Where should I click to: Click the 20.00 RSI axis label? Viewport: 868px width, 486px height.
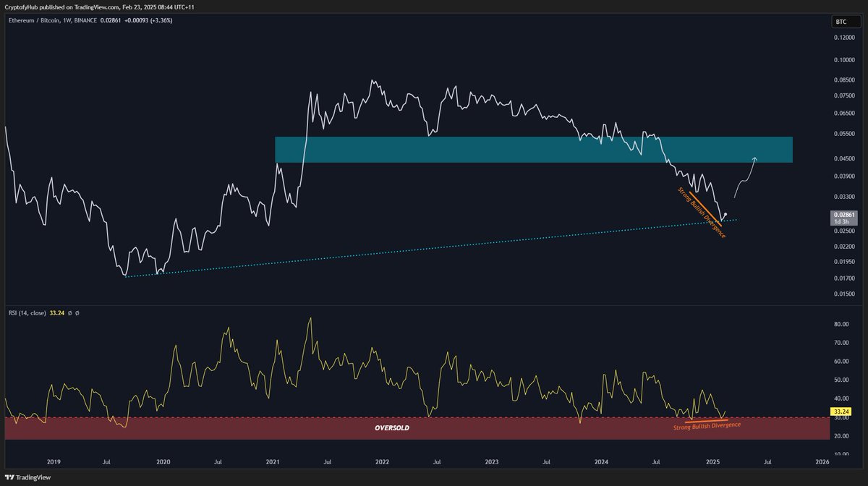841,436
